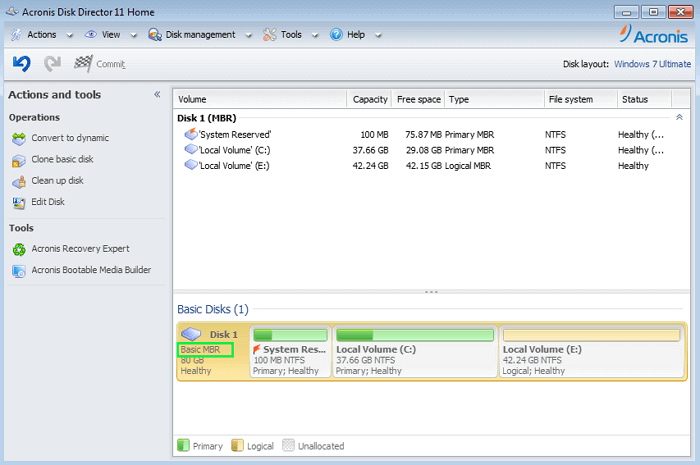The width and height of the screenshot is (700, 465).
Task: Click the Edit Disk icon
Action: (19, 202)
